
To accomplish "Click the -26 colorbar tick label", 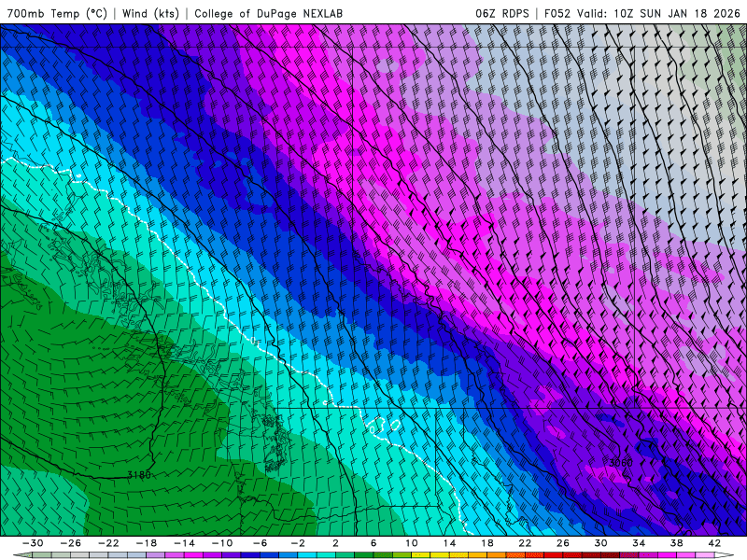I will (x=71, y=543).
